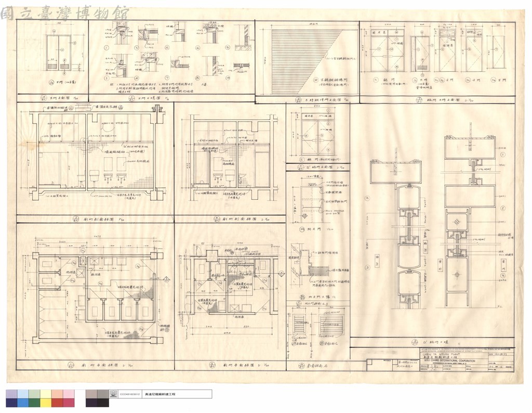The width and height of the screenshot is (532, 413).
Task: Click the diagonally hatched rolling shutter drawing
Action: click(x=314, y=61)
